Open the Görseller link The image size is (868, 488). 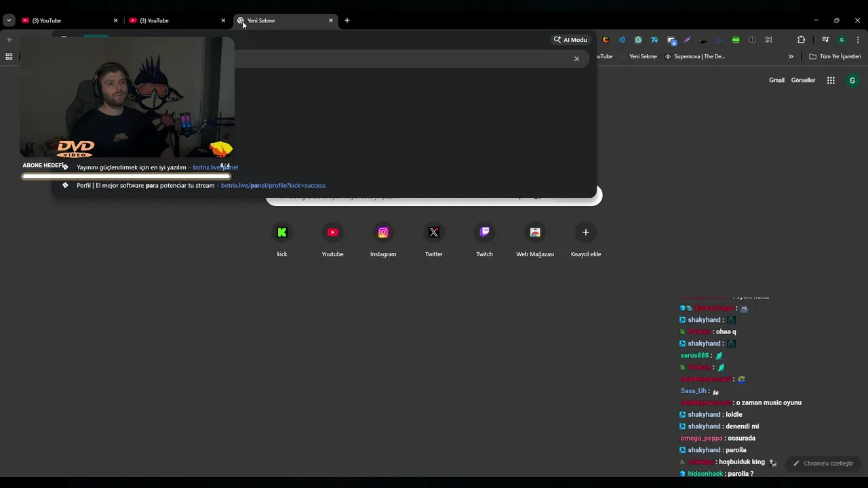[x=803, y=80]
